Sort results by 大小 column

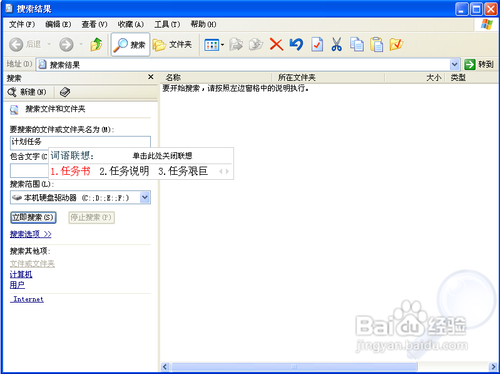click(415, 77)
